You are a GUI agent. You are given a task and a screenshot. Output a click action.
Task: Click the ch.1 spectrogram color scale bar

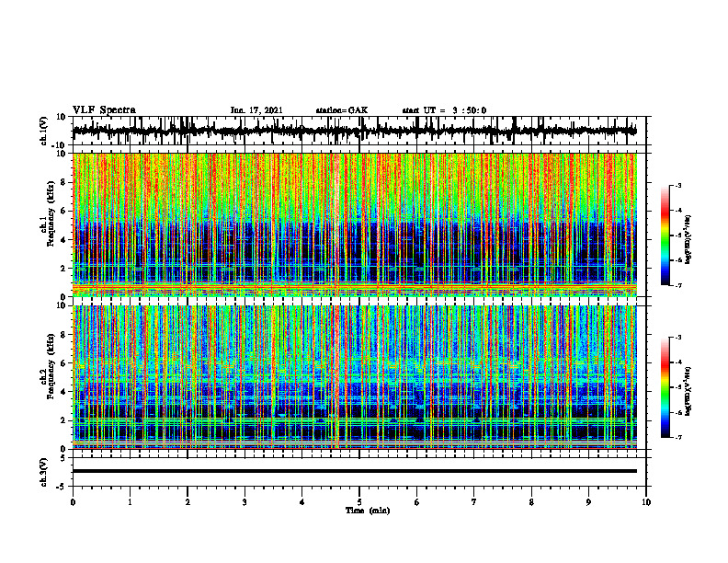point(665,236)
